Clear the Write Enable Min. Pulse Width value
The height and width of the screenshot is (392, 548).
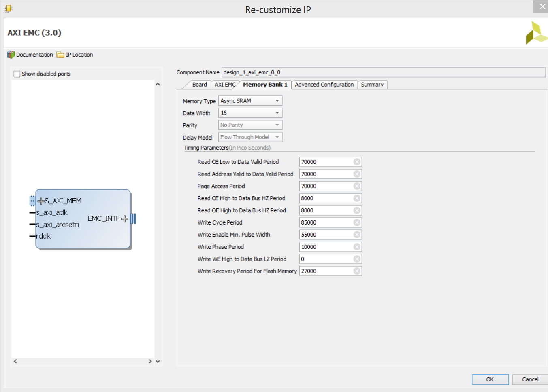click(357, 235)
